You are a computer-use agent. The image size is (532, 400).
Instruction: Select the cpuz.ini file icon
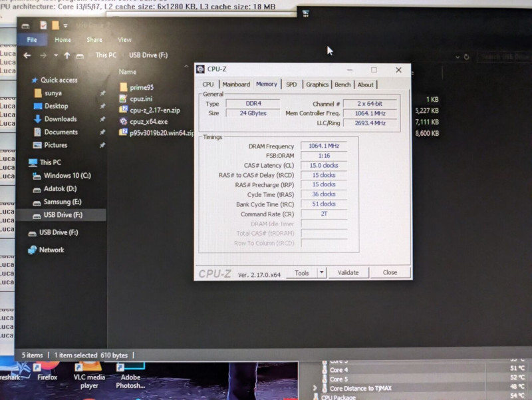pyautogui.click(x=123, y=99)
